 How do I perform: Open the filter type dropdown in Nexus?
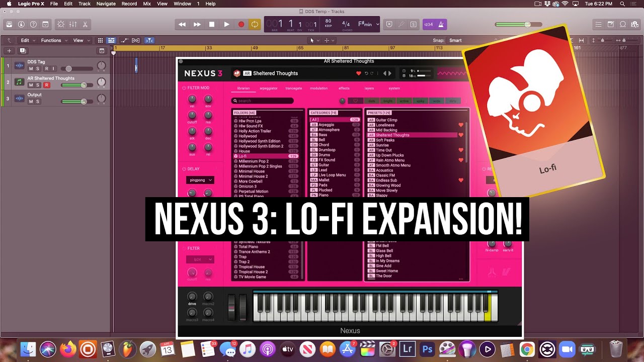click(200, 259)
